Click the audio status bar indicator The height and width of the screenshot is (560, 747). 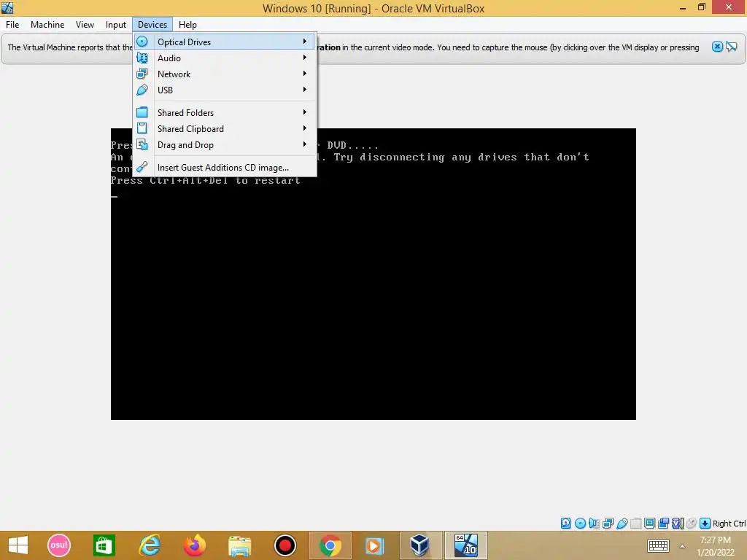pos(594,524)
